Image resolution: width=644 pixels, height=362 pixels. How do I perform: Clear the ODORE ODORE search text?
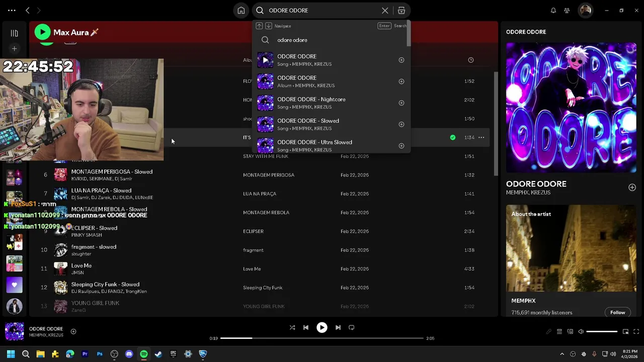[385, 11]
